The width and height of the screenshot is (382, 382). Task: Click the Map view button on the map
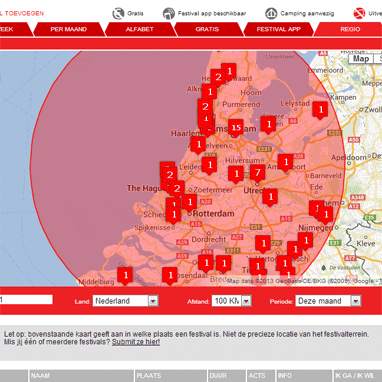click(361, 59)
